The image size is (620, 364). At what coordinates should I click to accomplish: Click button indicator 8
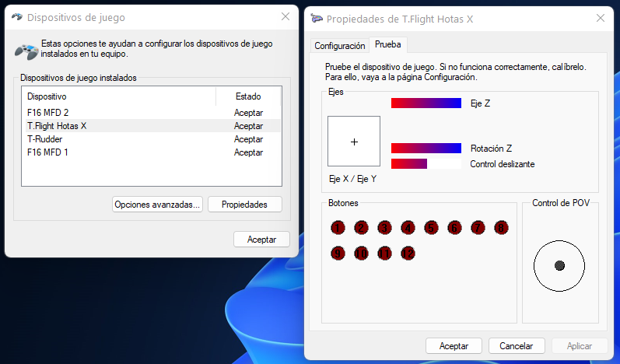pos(501,228)
